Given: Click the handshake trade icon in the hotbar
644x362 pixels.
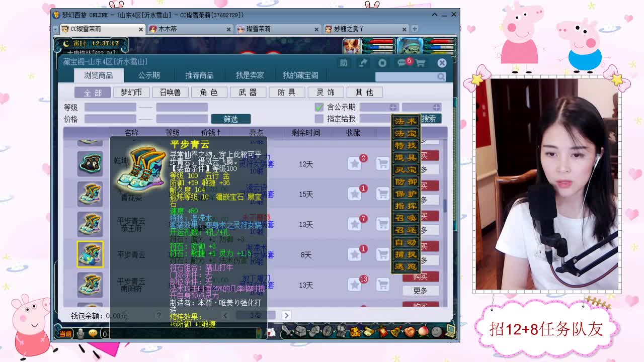Looking at the screenshot, I should pyautogui.click(x=410, y=332).
